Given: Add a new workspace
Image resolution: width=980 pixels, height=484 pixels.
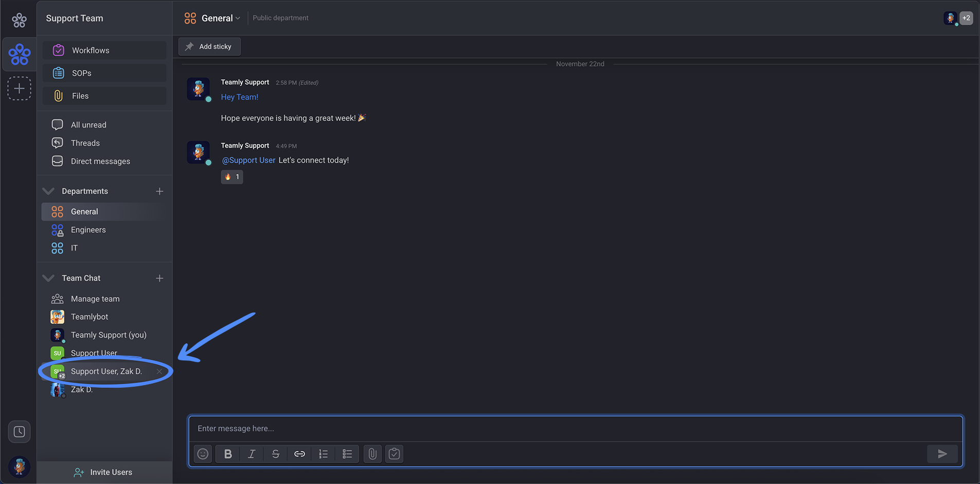Looking at the screenshot, I should tap(19, 89).
